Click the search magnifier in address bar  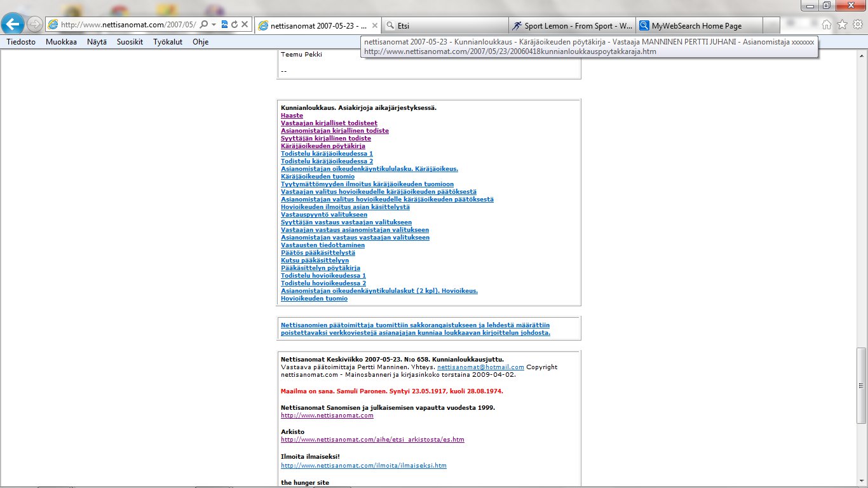pyautogui.click(x=204, y=25)
